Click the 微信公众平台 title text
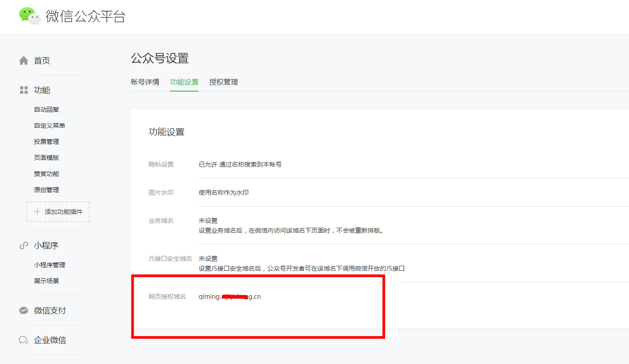 click(x=85, y=17)
